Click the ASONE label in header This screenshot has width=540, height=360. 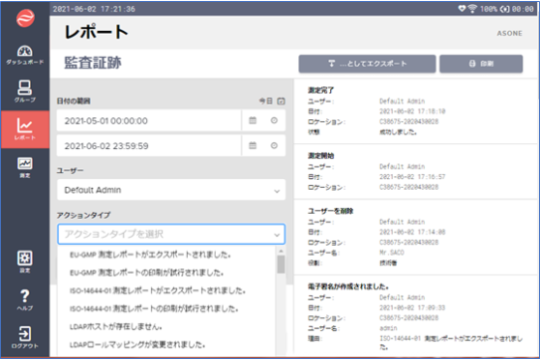coord(509,33)
